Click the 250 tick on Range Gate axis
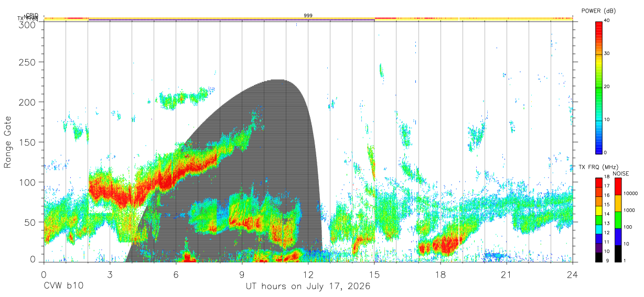 (28, 62)
